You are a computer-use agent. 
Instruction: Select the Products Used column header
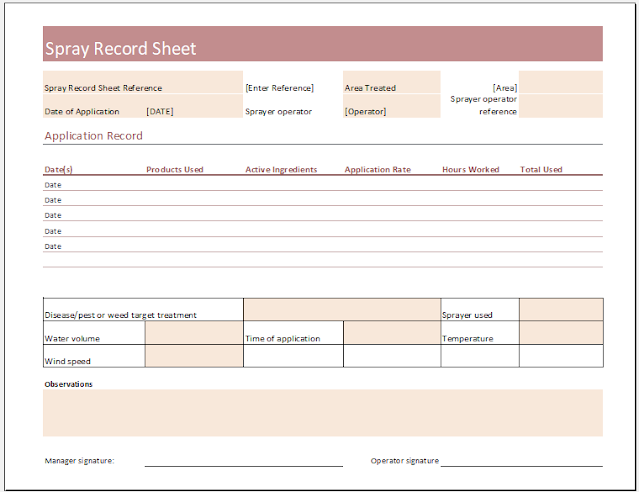pos(174,170)
